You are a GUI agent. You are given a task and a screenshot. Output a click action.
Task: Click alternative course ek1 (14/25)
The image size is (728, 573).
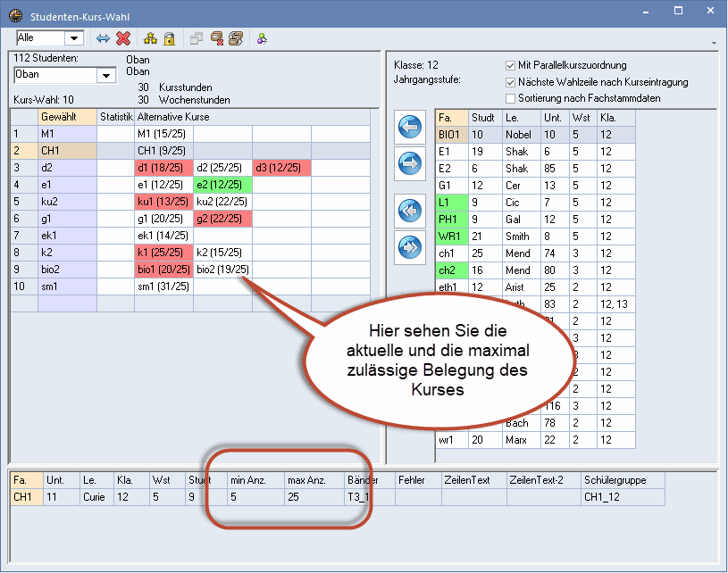[163, 236]
